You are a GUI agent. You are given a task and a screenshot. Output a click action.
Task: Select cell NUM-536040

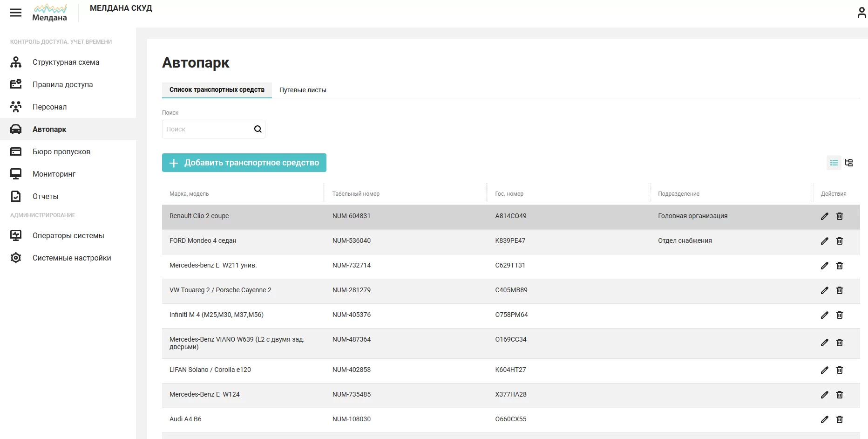tap(352, 240)
